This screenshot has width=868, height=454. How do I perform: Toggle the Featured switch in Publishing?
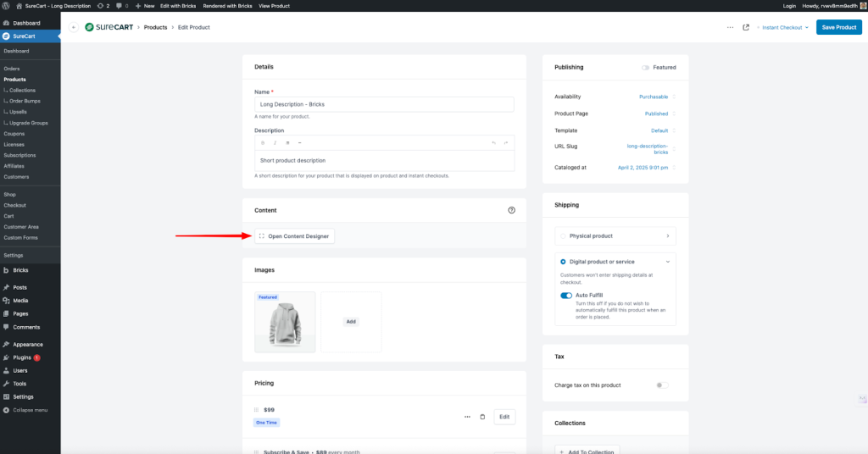click(x=646, y=67)
